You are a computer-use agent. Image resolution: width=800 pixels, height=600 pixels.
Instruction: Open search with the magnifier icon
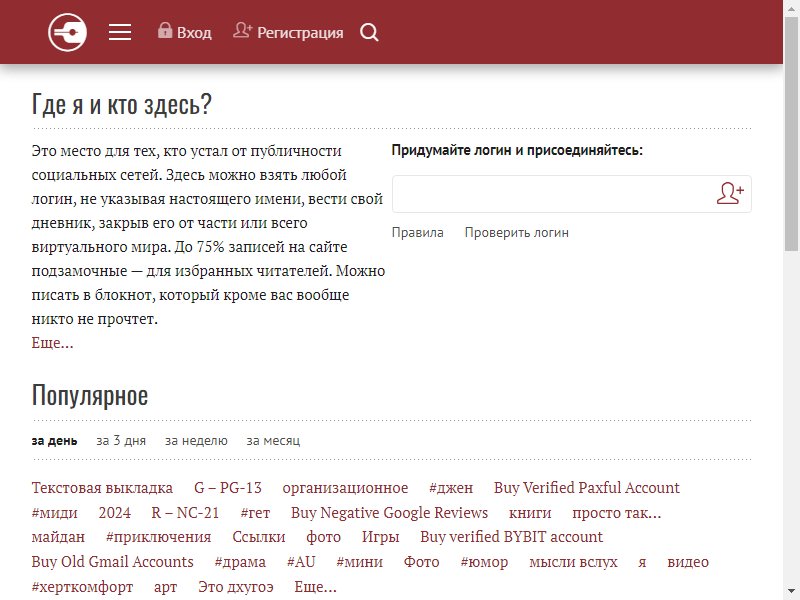click(x=369, y=33)
